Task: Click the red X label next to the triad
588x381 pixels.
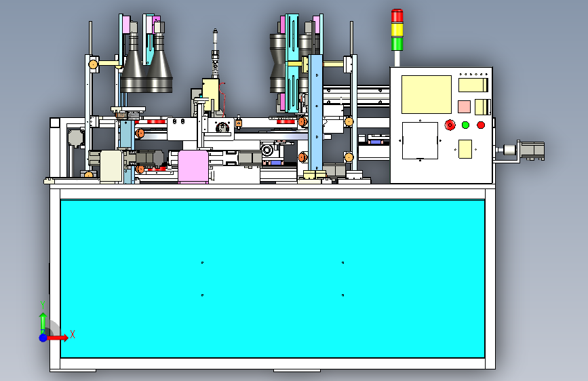Action: coord(73,334)
